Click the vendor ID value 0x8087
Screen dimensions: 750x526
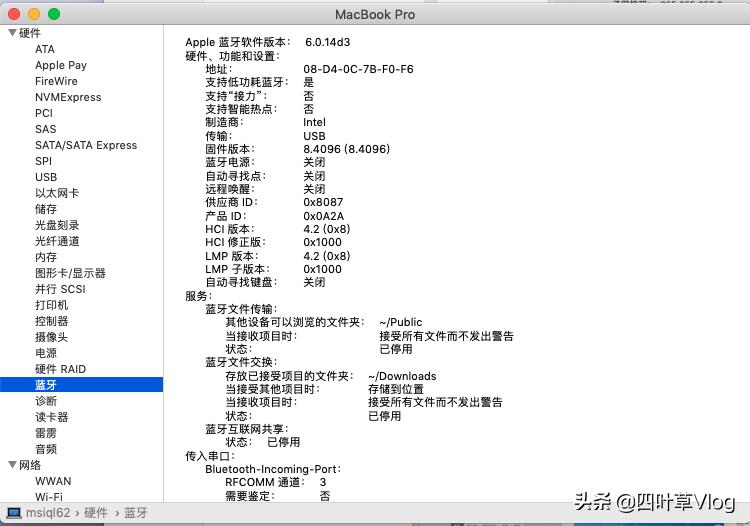(x=323, y=202)
